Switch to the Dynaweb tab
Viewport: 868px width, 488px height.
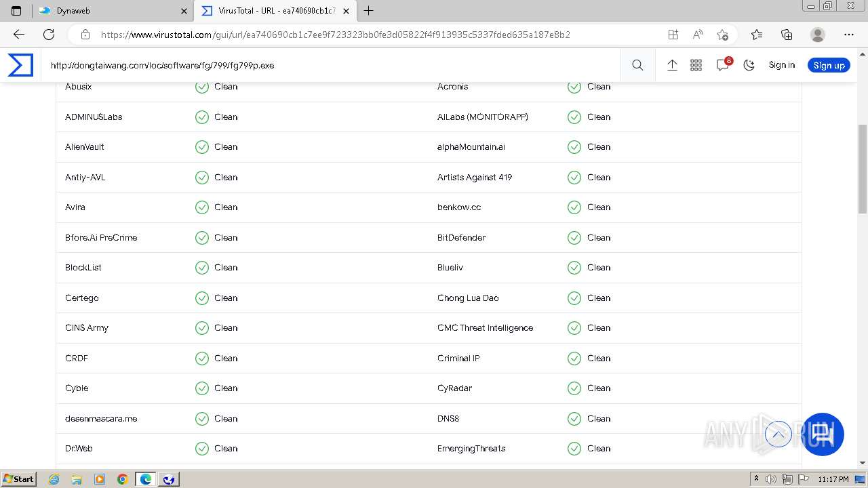coord(112,11)
